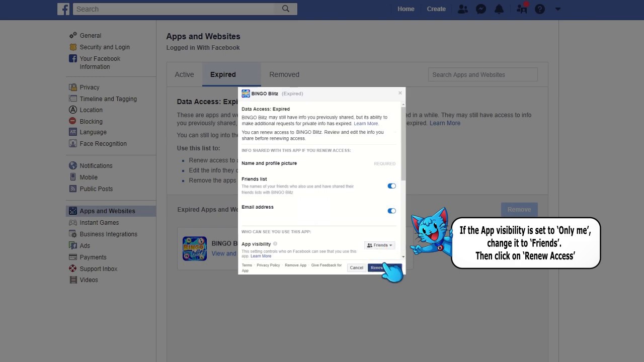
Task: Click the Instant Games controller icon
Action: click(73, 222)
